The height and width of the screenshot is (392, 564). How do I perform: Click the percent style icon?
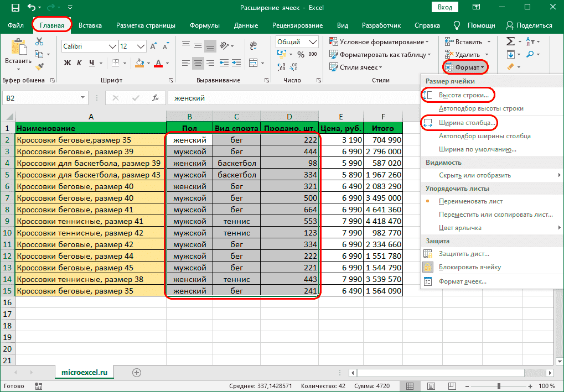tap(300, 54)
